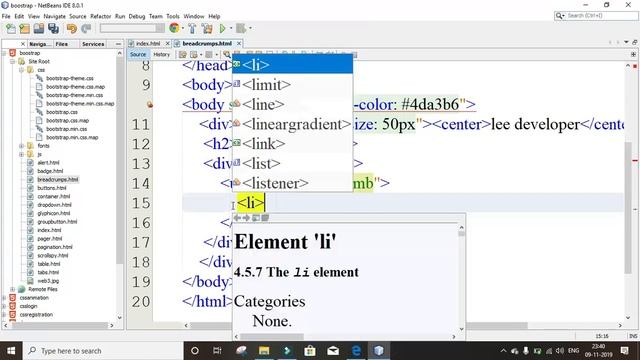Click the documentation popup back arrow

(237, 218)
